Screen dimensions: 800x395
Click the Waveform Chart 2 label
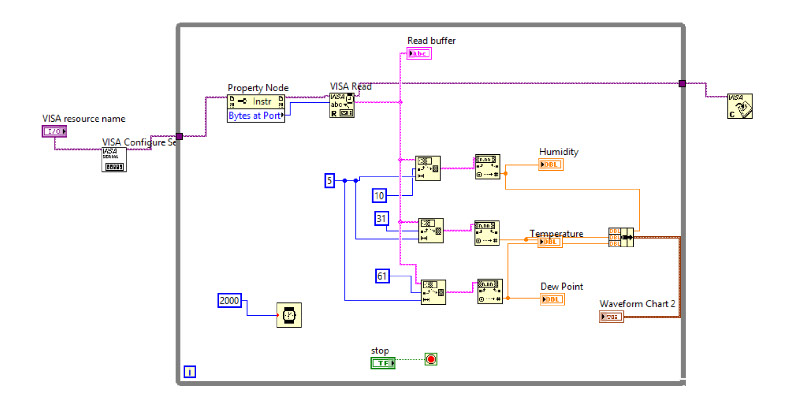tap(638, 304)
